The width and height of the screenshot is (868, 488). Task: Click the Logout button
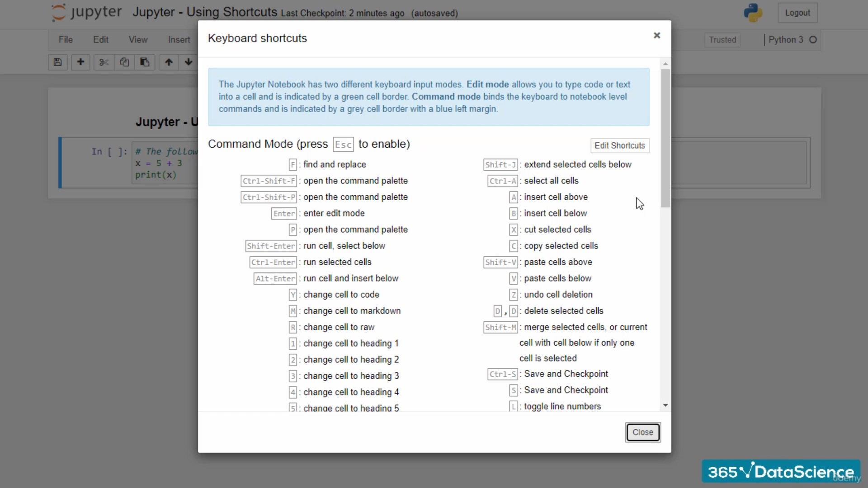click(797, 13)
